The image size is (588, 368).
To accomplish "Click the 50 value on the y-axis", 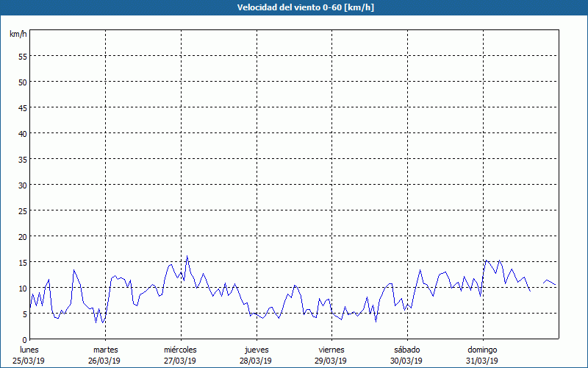I will click(x=23, y=82).
